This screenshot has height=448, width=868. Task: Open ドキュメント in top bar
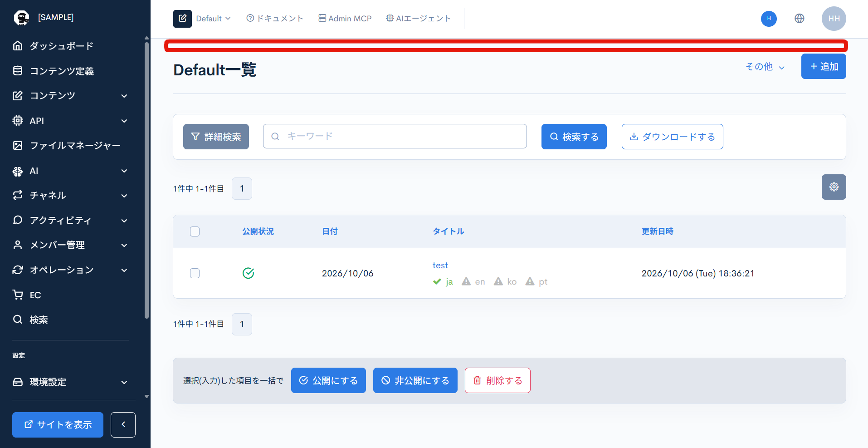(x=275, y=19)
